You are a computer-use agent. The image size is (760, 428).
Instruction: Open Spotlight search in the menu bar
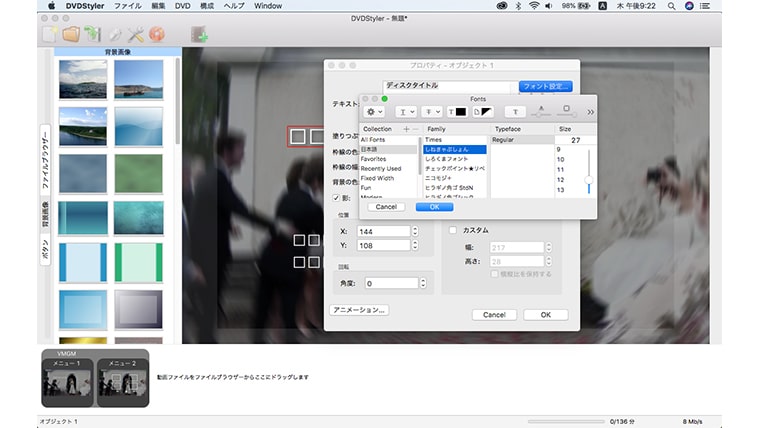pyautogui.click(x=671, y=6)
